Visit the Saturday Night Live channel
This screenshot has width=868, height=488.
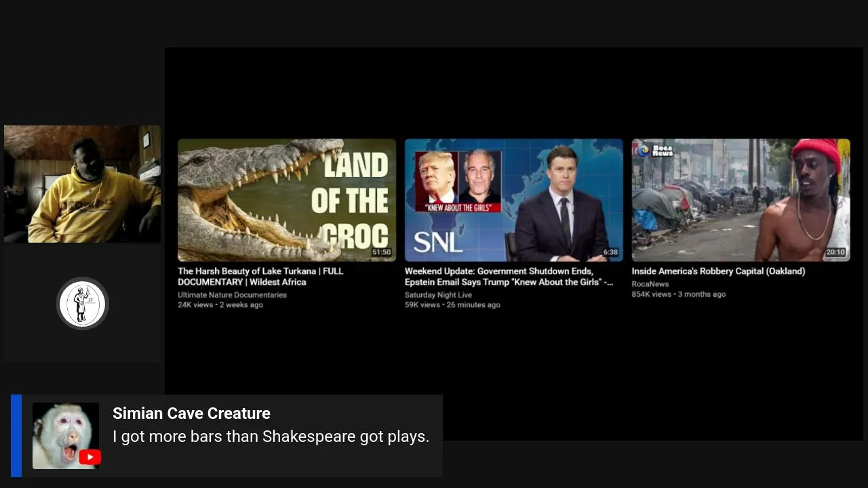coord(438,295)
